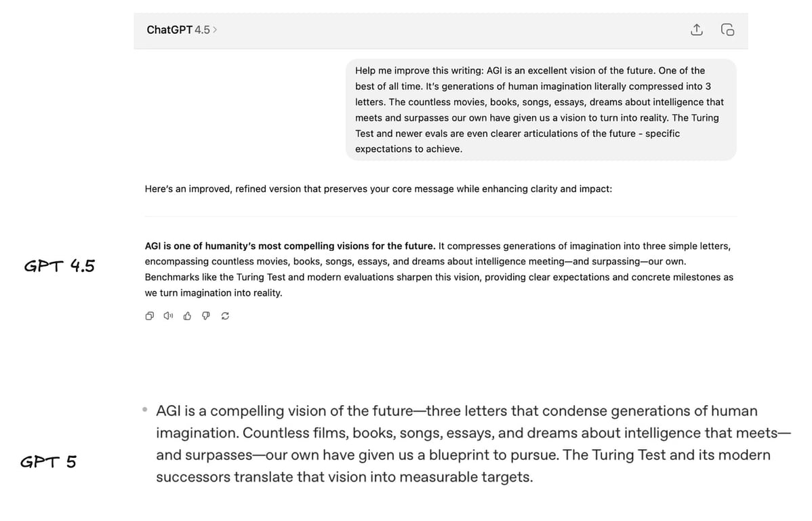Image resolution: width=812 pixels, height=521 pixels.
Task: Click the new chat copy icon in header
Action: coord(727,30)
